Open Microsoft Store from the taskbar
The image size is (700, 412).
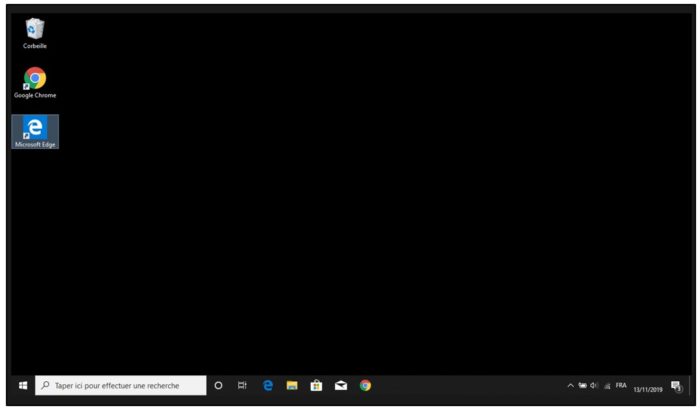pyautogui.click(x=316, y=385)
